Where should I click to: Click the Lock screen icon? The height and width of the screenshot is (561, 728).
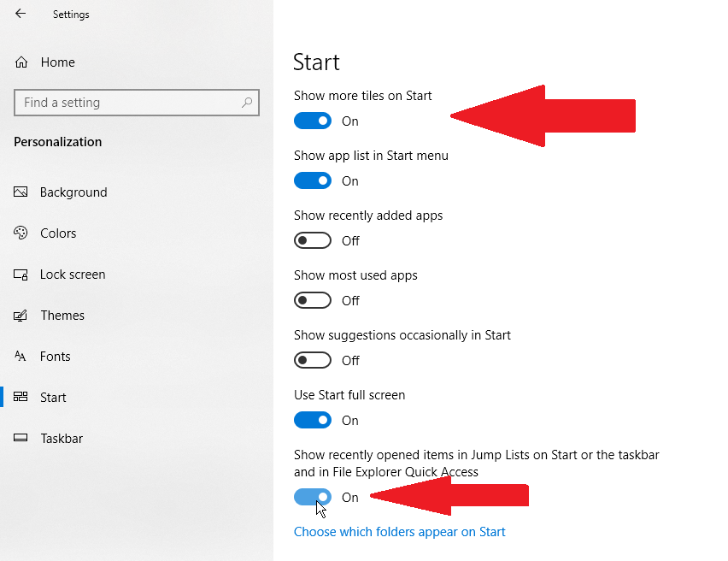click(21, 275)
